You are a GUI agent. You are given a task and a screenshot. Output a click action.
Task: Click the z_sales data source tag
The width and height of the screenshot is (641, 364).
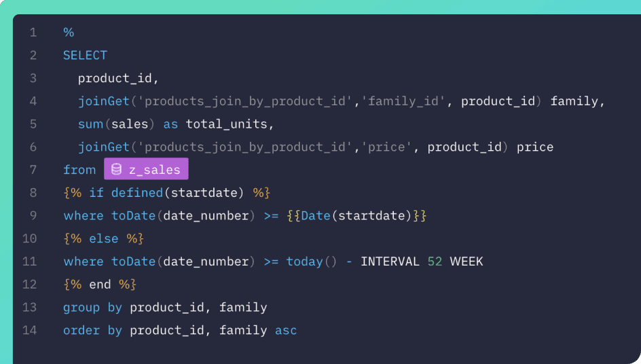click(x=146, y=170)
